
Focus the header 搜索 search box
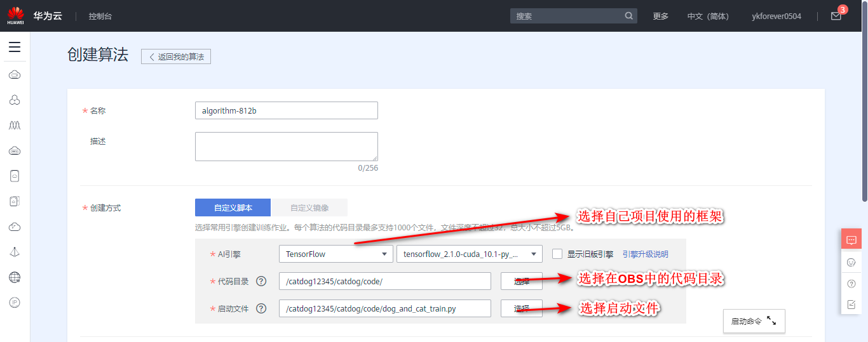point(574,16)
